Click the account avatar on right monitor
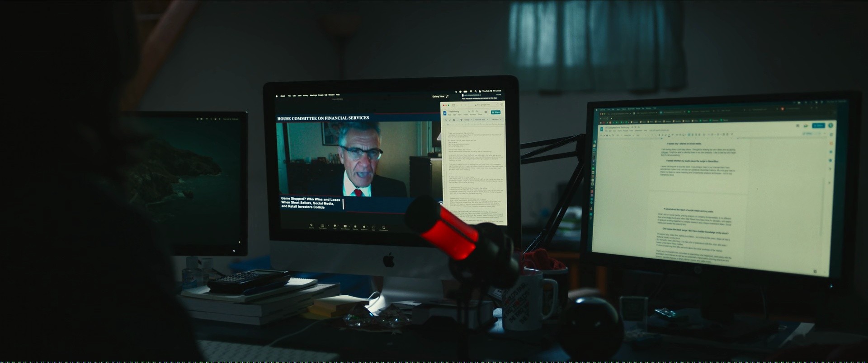 coord(830,125)
